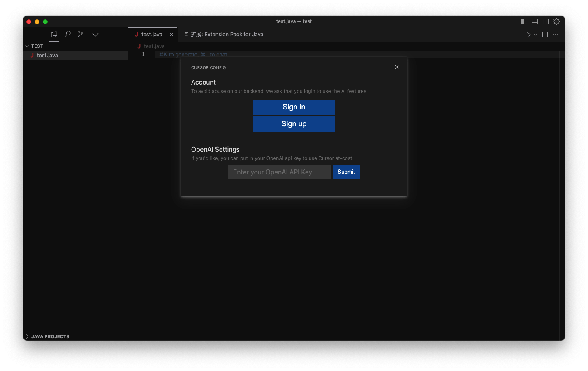Click the red close window button
Screen dimensions: 588x371
point(29,22)
